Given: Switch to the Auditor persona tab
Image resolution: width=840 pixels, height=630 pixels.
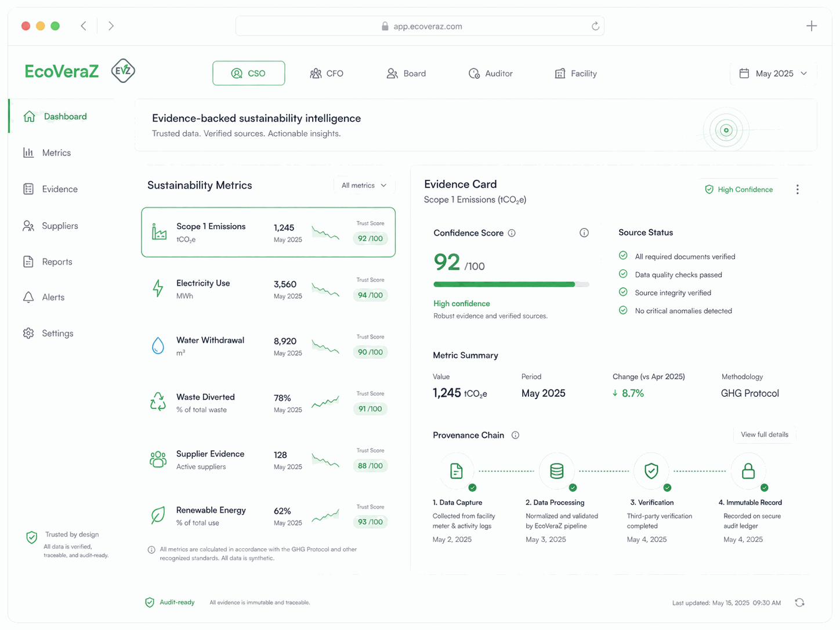Looking at the screenshot, I should (x=491, y=74).
